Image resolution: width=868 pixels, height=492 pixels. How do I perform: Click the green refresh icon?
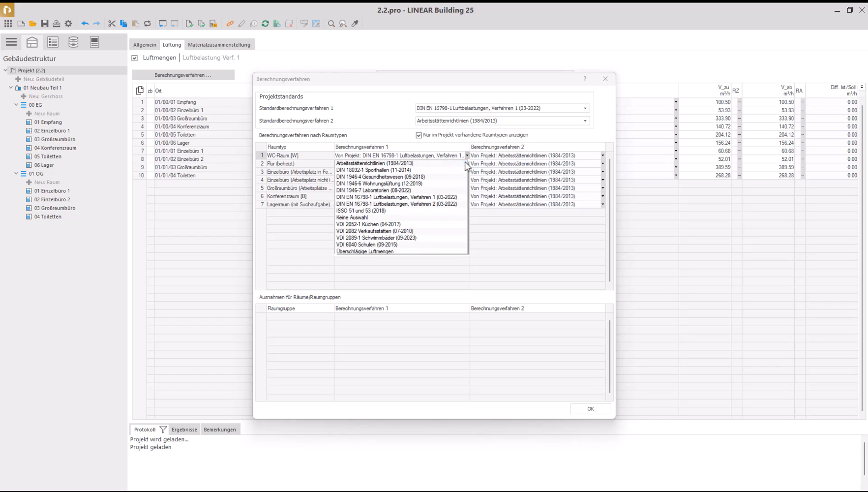[265, 24]
